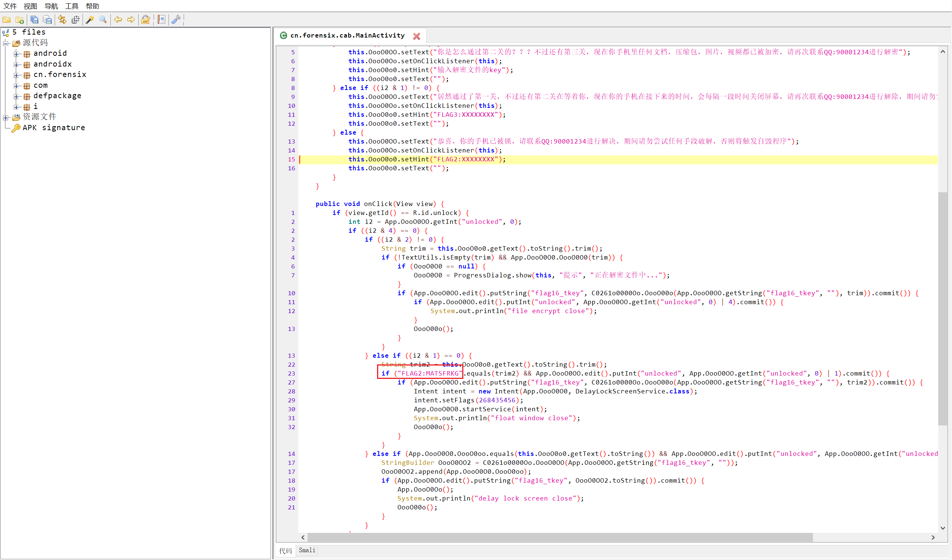Click the androidx package icon

click(27, 64)
